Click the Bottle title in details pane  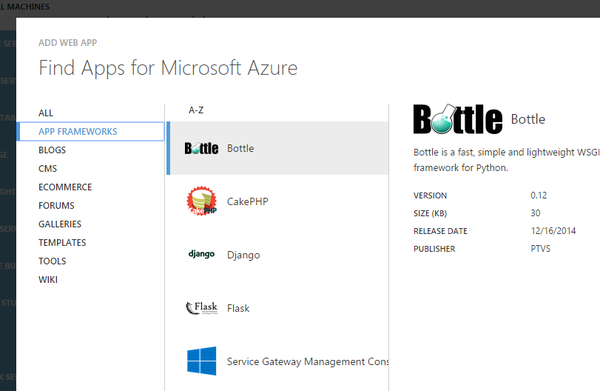[528, 119]
